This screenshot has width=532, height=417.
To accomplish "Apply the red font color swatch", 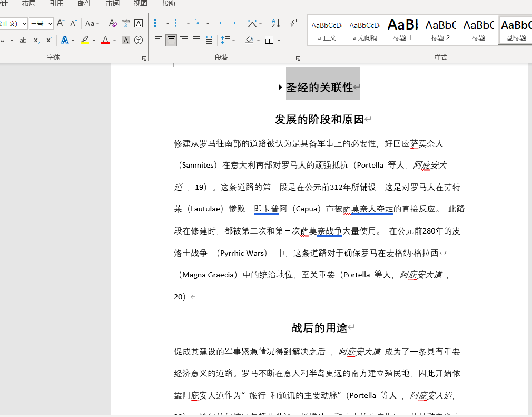I will click(x=105, y=41).
